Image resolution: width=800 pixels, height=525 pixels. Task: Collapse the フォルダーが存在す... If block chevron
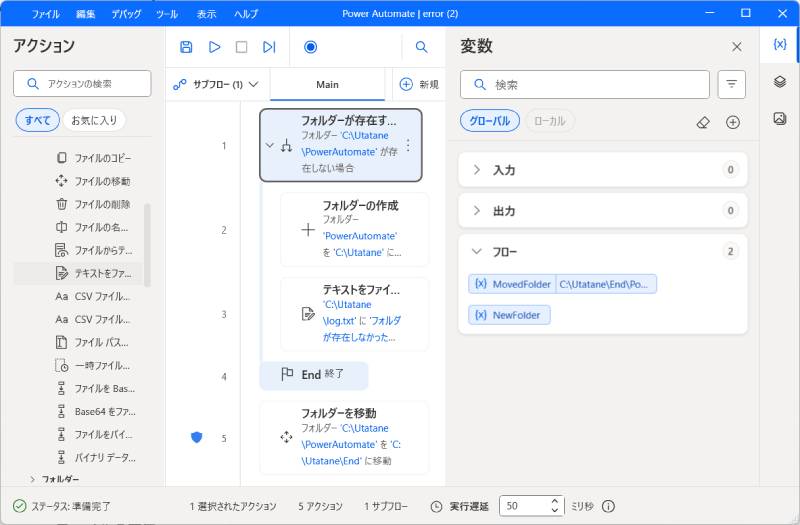[x=269, y=145]
